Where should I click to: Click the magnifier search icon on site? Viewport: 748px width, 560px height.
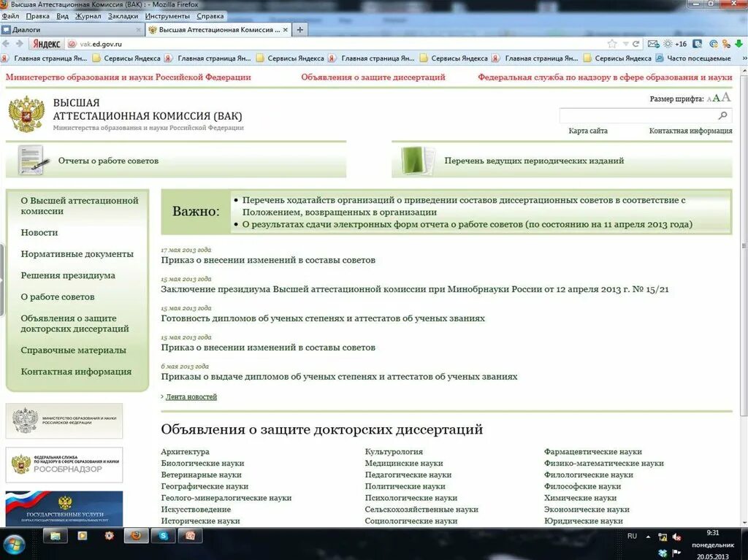click(x=723, y=115)
